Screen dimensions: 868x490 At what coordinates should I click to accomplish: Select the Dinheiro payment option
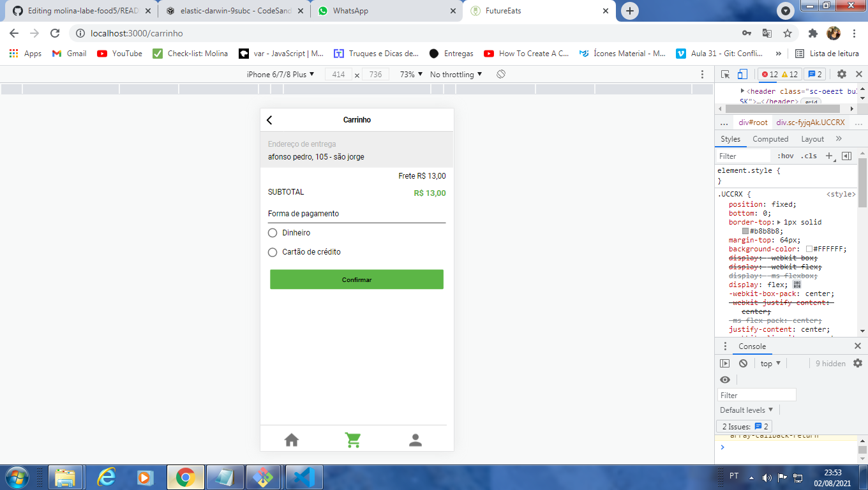pos(272,233)
